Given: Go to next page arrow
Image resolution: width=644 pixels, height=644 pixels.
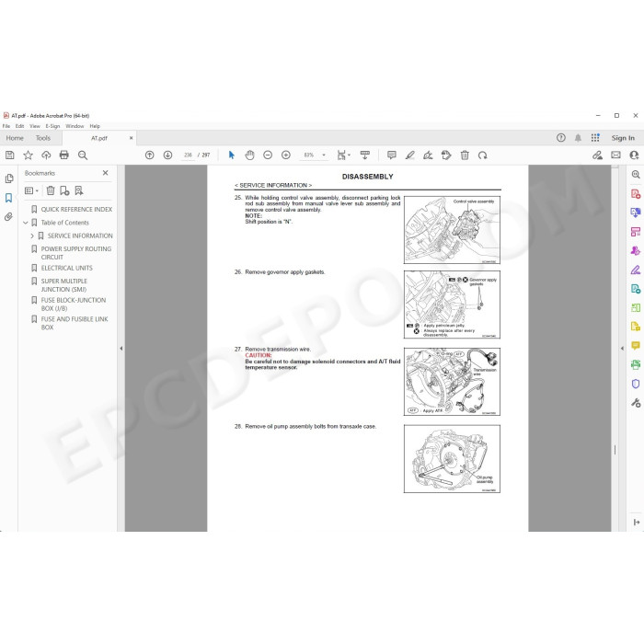Looking at the screenshot, I should click(x=167, y=155).
